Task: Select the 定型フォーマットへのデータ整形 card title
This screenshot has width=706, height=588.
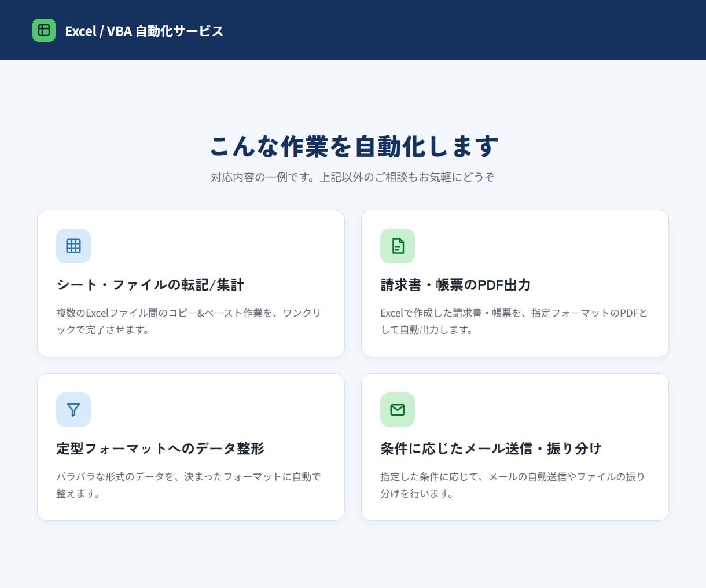Action: point(160,449)
